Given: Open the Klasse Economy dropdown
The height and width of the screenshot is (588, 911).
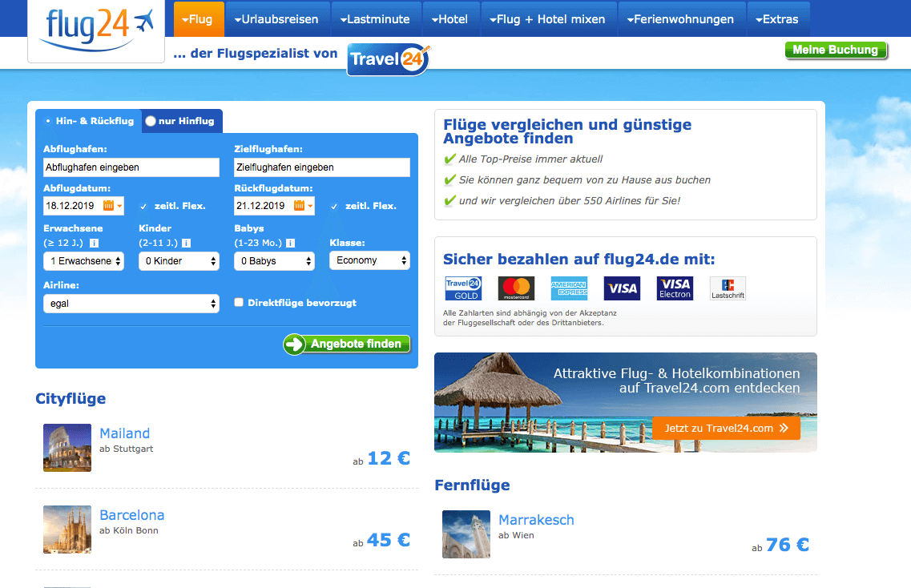Looking at the screenshot, I should [369, 260].
